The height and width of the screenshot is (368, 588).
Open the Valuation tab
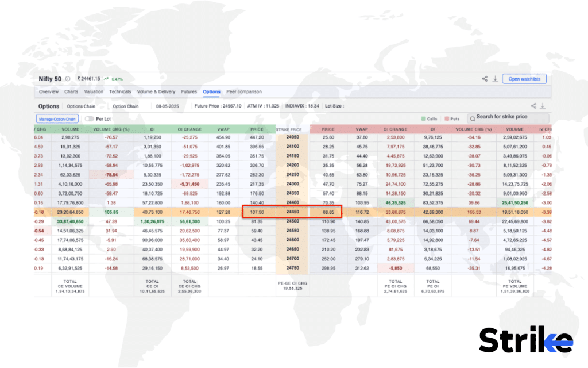click(x=94, y=91)
